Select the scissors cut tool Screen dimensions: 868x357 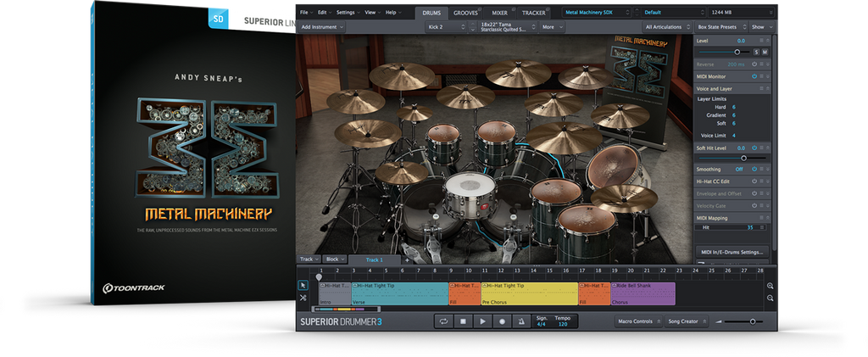pos(303,298)
